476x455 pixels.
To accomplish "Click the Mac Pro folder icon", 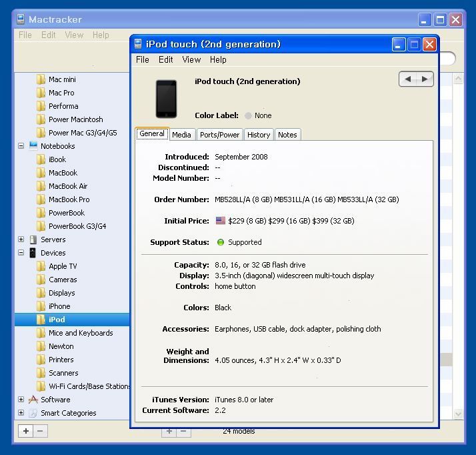I will pyautogui.click(x=41, y=93).
